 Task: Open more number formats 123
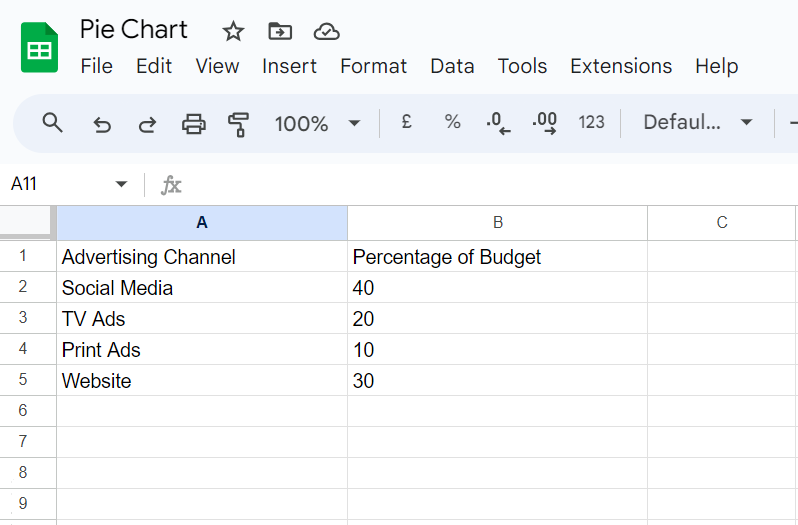click(591, 122)
